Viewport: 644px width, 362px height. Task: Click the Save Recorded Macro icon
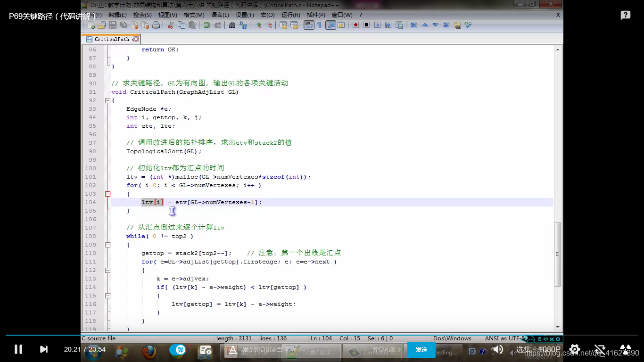(x=399, y=25)
